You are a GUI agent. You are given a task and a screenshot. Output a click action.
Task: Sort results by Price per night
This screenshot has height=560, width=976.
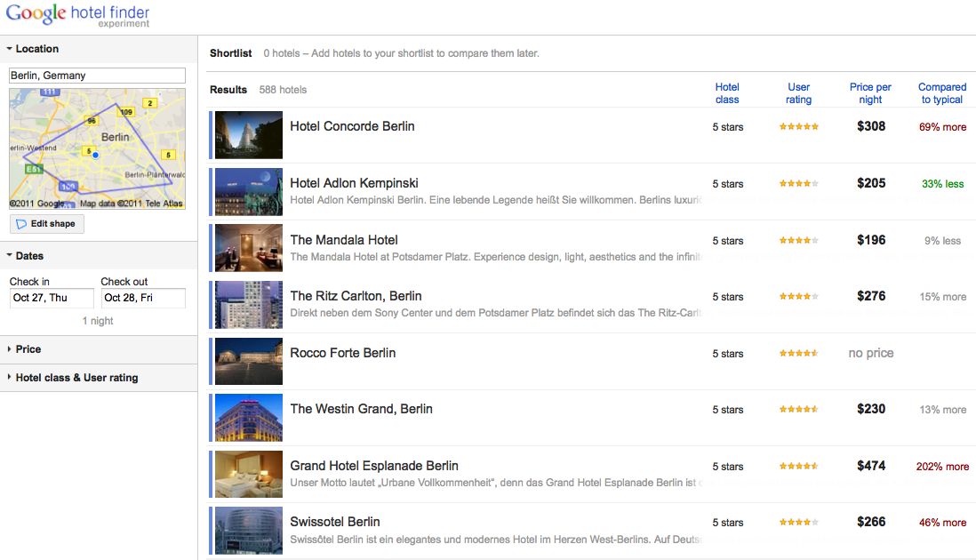(870, 93)
